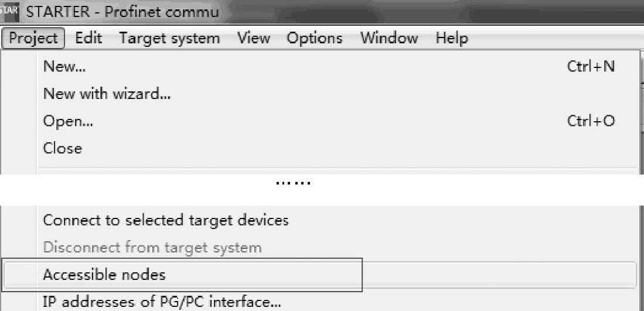Image resolution: width=644 pixels, height=311 pixels.
Task: Click the dotted ellipsis between menu sections
Action: [293, 183]
